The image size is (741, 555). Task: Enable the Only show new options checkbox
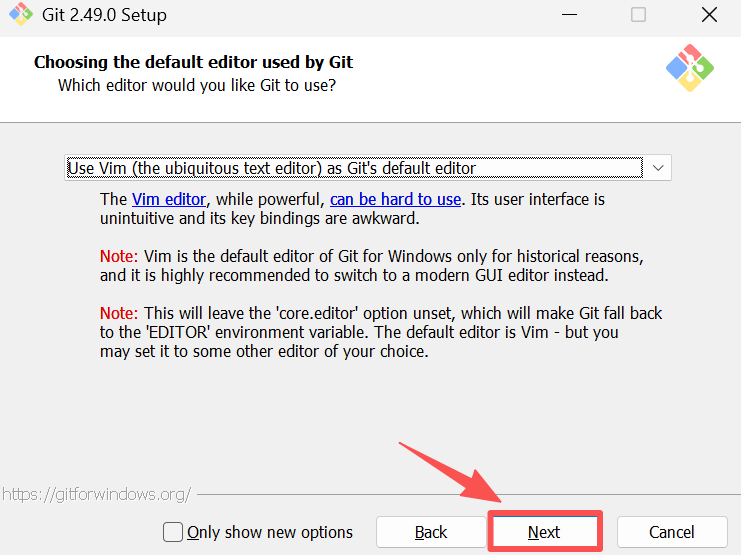(x=172, y=532)
